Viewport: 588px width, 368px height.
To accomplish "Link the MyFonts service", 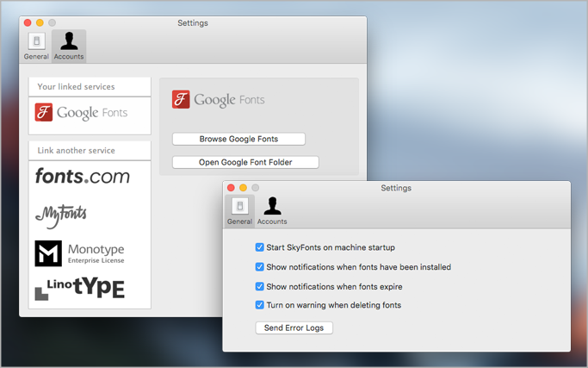I will click(61, 215).
